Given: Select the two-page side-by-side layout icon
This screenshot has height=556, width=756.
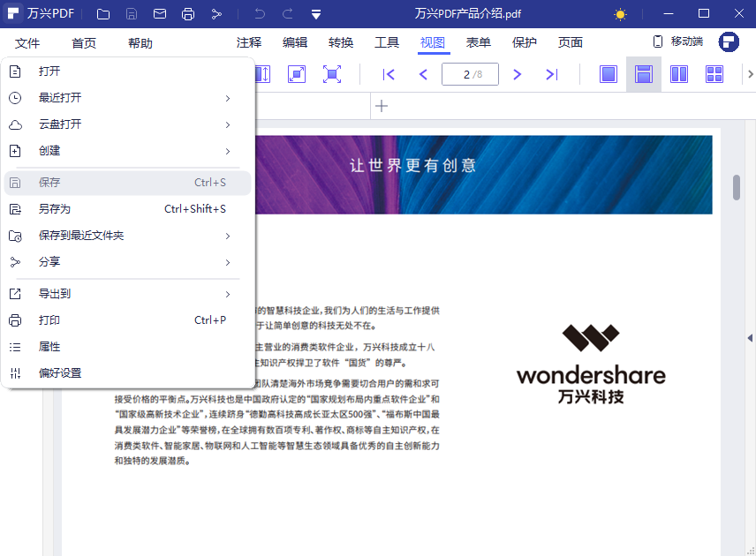Looking at the screenshot, I should (x=678, y=74).
